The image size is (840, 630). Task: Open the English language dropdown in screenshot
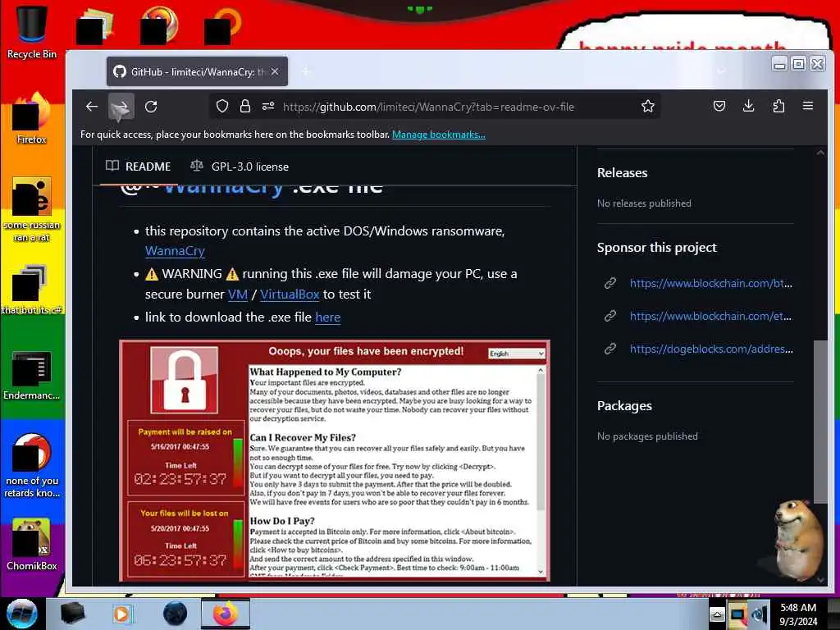pyautogui.click(x=516, y=354)
